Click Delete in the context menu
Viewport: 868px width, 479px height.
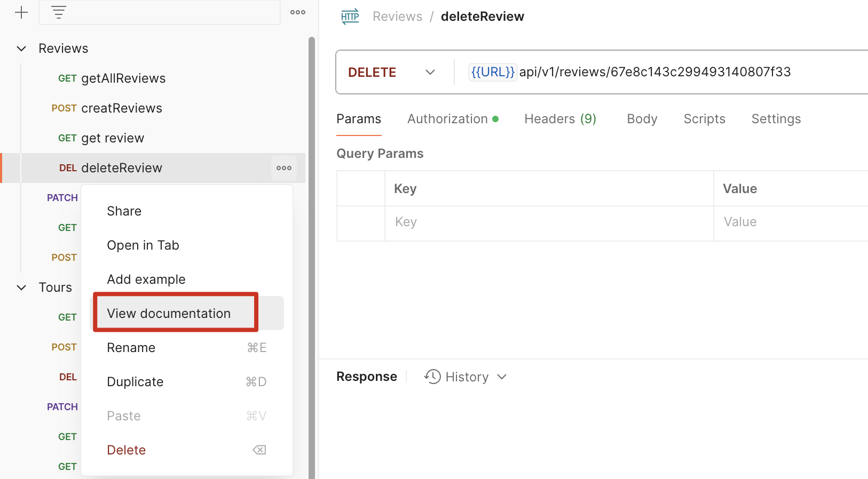[x=127, y=450]
